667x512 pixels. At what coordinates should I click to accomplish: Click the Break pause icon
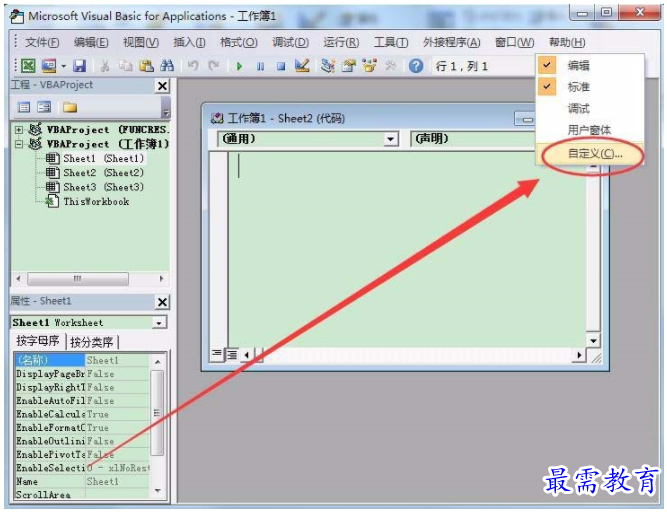coord(260,66)
